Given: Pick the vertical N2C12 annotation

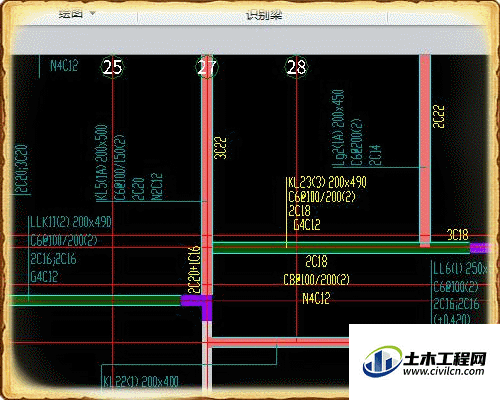Looking at the screenshot, I should pos(156,186).
